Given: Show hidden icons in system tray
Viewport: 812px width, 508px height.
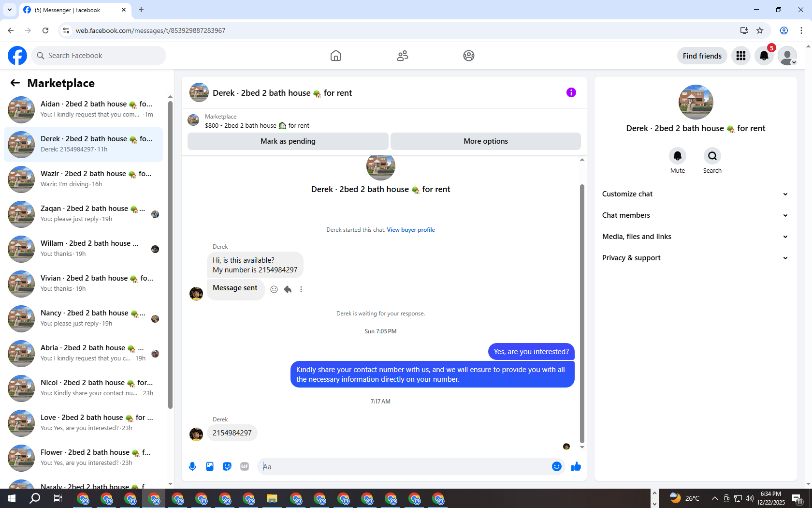Looking at the screenshot, I should point(714,498).
